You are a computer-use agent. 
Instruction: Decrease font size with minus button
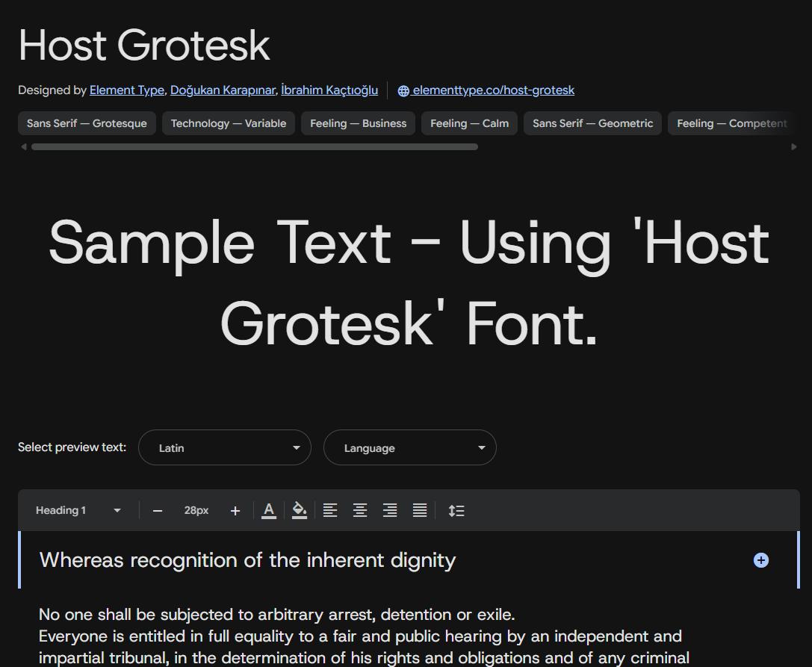[158, 511]
